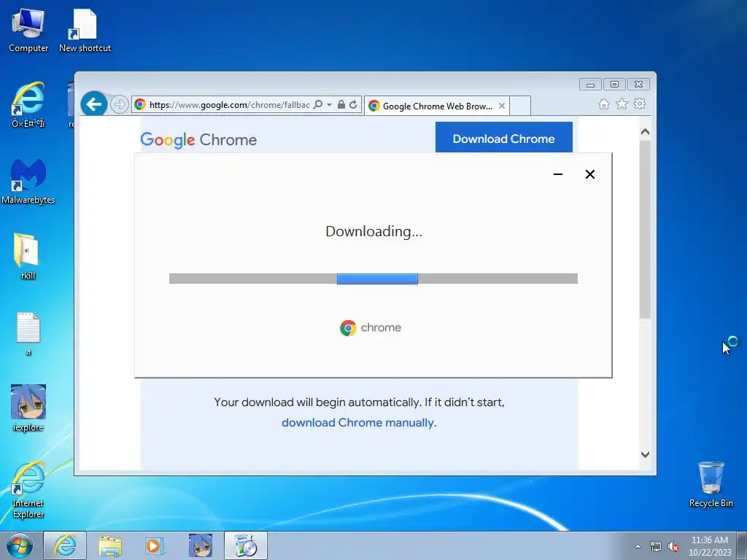
Task: Click the Refresh icon in address bar
Action: (x=353, y=105)
